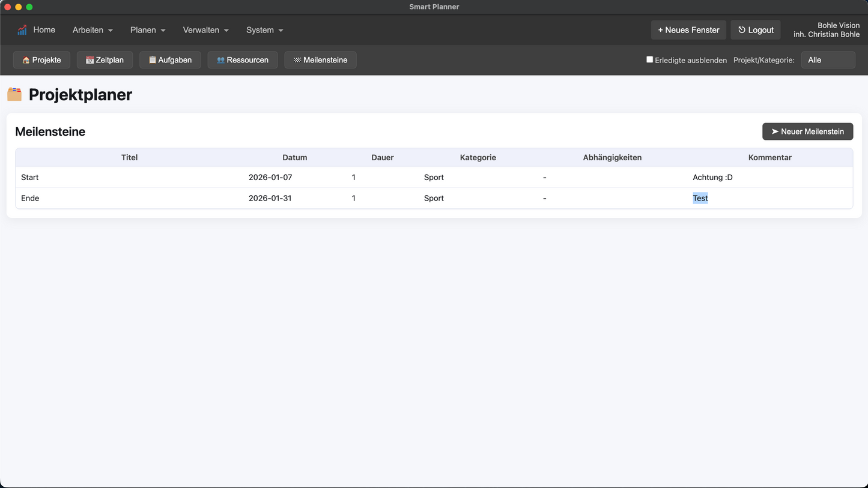Image resolution: width=868 pixels, height=488 pixels.
Task: Click the Logout refresh arrow icon
Action: click(x=742, y=30)
